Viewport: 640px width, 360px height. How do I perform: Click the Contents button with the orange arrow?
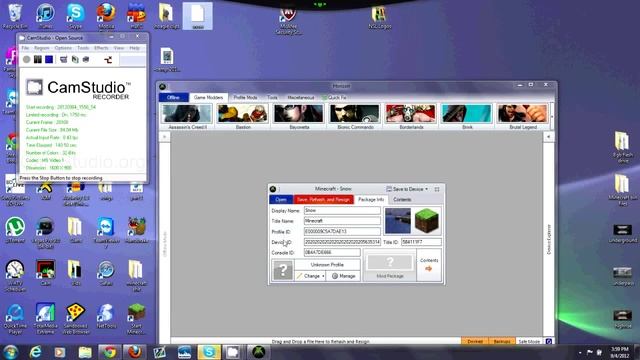tap(429, 265)
